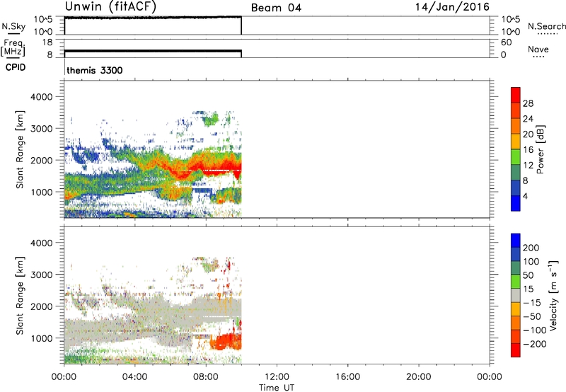Click the 'Unwin (fitACF)' plot title
Image resolution: width=566 pixels, height=392 pixels.
pos(110,7)
